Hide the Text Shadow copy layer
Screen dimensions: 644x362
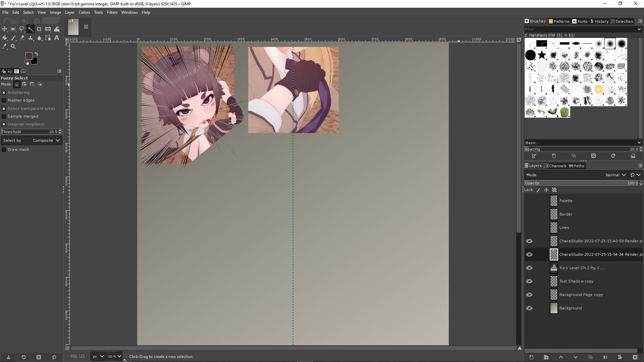[x=529, y=281]
